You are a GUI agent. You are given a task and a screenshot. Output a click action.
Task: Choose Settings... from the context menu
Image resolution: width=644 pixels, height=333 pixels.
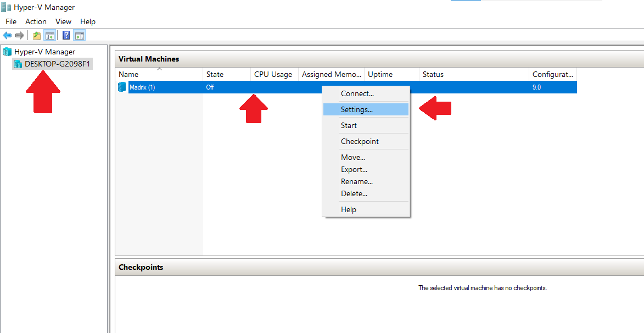point(366,109)
